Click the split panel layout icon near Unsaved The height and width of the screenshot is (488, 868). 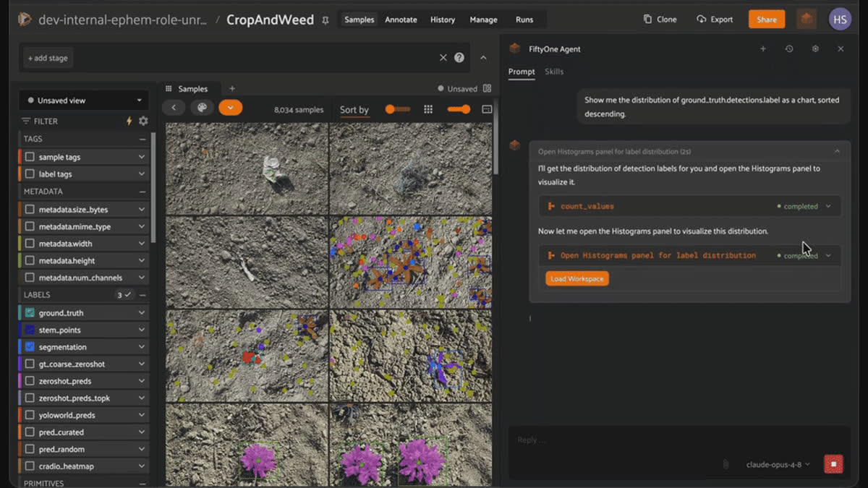point(487,89)
